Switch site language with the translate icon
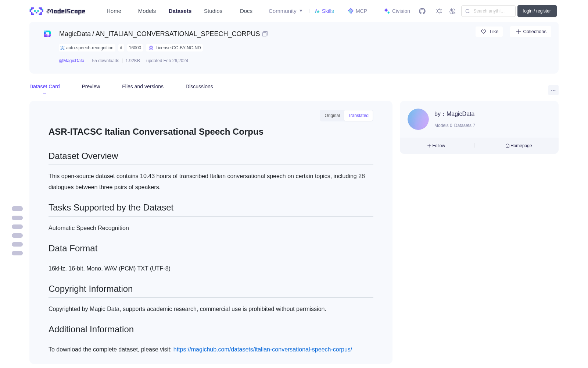The width and height of the screenshot is (588, 368). 452,11
